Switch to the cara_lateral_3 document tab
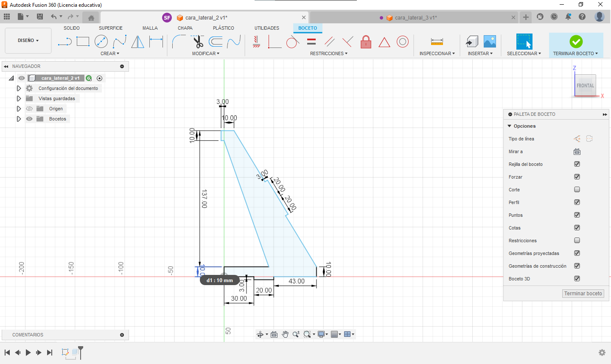Viewport: 611px width, 364px height. pos(415,18)
